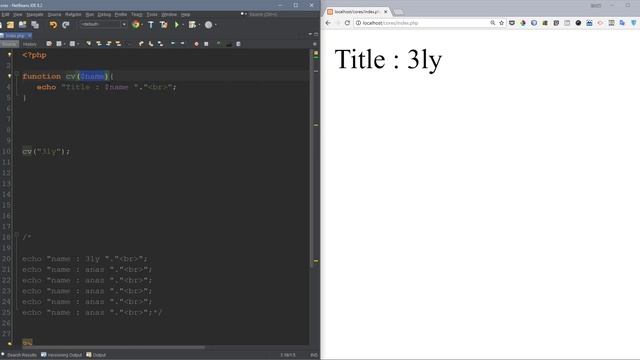This screenshot has width=640, height=360.
Task: Open the Profile menu in NetBeans
Action: pyautogui.click(x=120, y=14)
